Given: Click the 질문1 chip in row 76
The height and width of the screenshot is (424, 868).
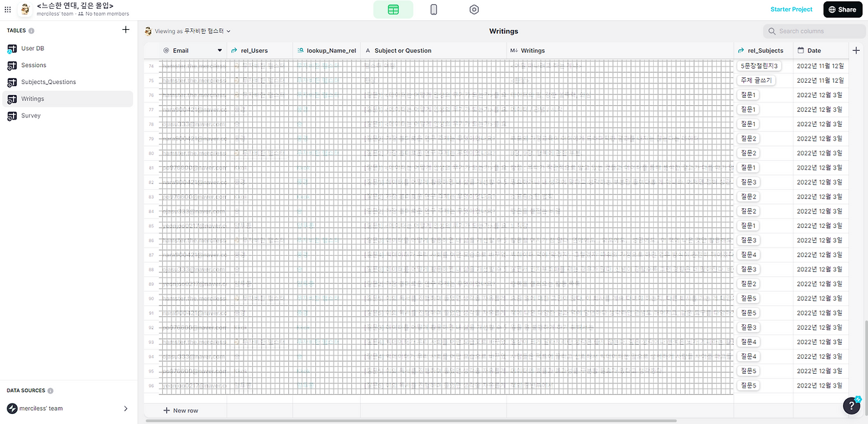Looking at the screenshot, I should [749, 95].
